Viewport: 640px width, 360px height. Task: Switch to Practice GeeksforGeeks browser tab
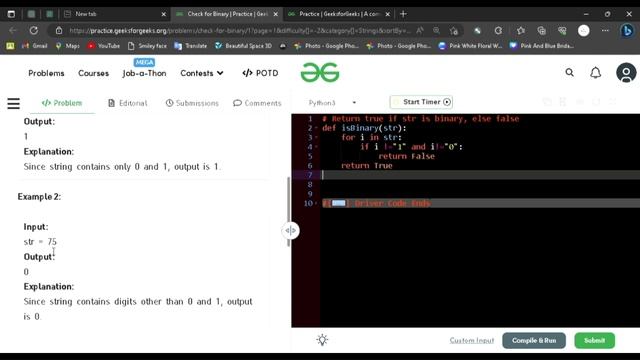coord(339,14)
